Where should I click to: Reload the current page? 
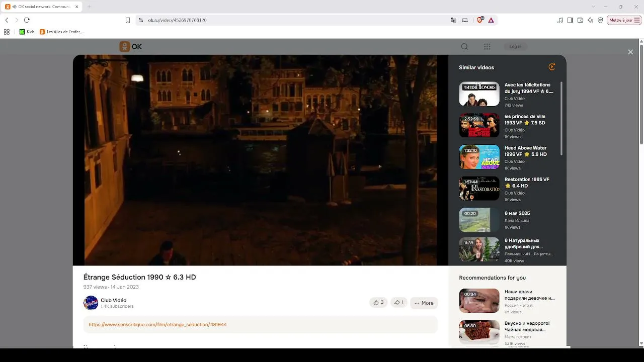click(x=27, y=20)
